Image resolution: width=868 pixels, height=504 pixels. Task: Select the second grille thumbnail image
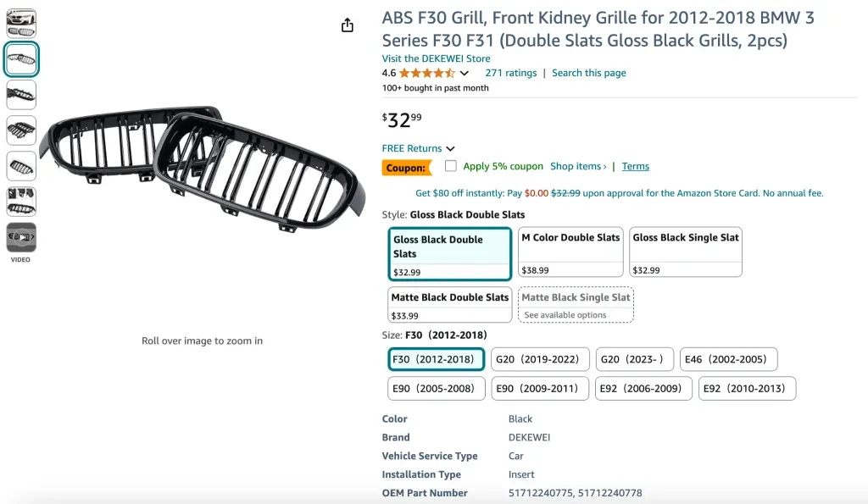(x=21, y=58)
